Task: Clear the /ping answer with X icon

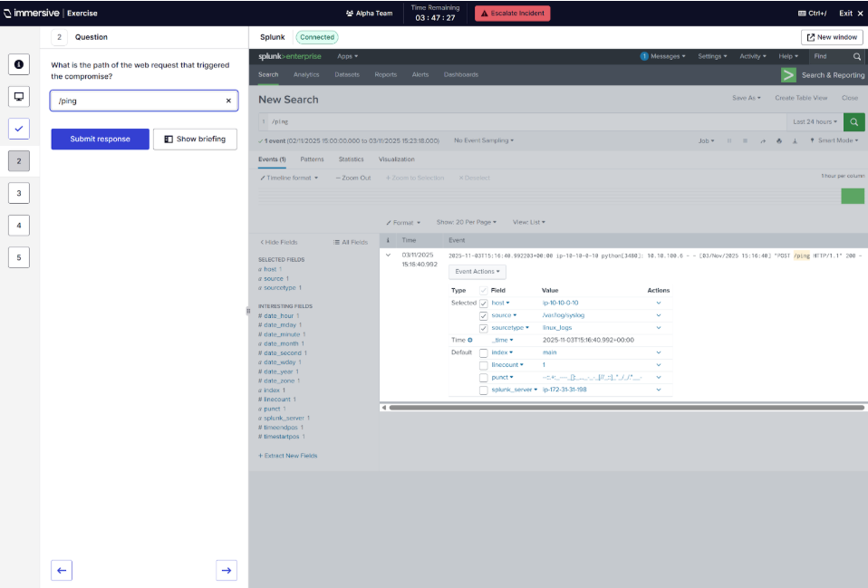Action: (x=228, y=101)
